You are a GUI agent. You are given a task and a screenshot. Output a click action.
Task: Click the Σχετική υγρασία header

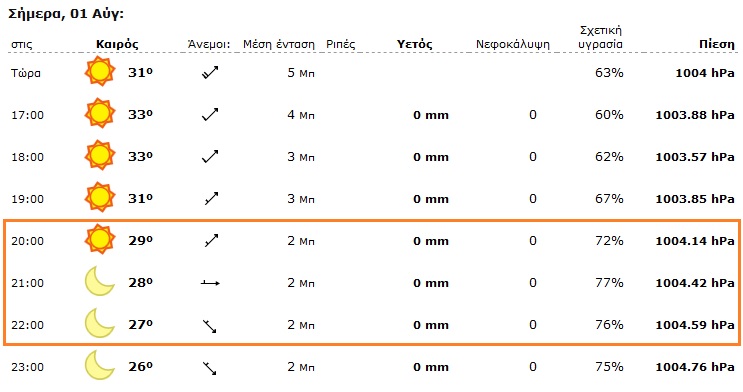(x=600, y=37)
